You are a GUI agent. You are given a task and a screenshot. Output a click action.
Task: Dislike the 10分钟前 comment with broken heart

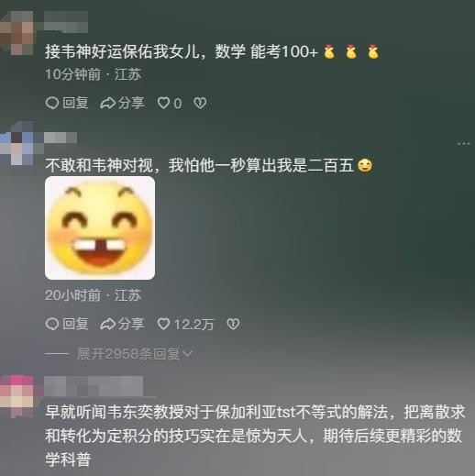click(x=200, y=103)
